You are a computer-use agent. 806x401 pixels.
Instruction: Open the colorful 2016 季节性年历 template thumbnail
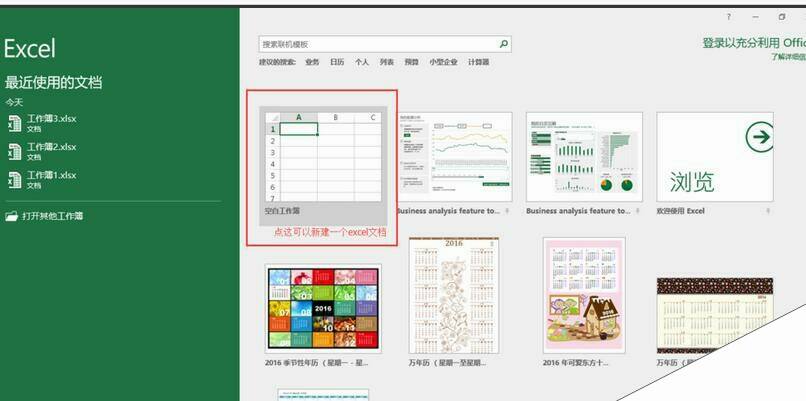pos(323,308)
